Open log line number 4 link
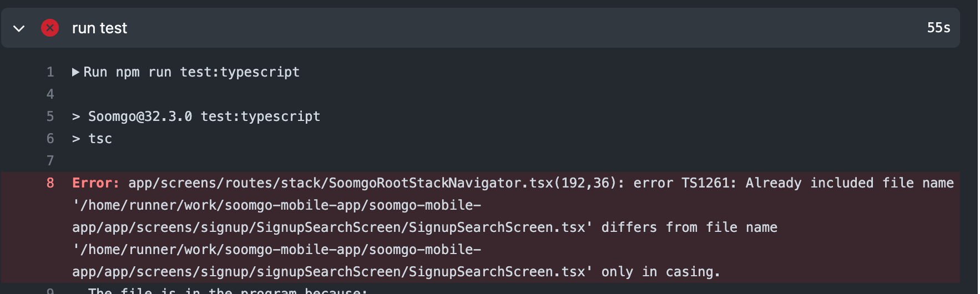Screen dimensions: 980x294 50,94
